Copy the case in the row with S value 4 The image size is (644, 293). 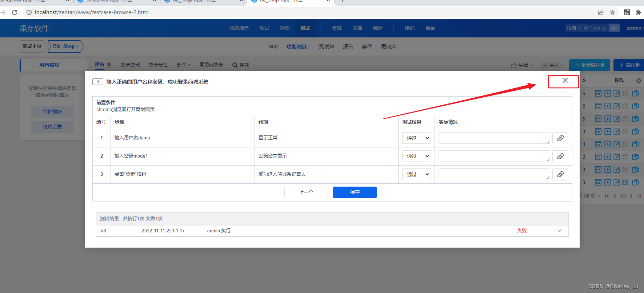635,144
